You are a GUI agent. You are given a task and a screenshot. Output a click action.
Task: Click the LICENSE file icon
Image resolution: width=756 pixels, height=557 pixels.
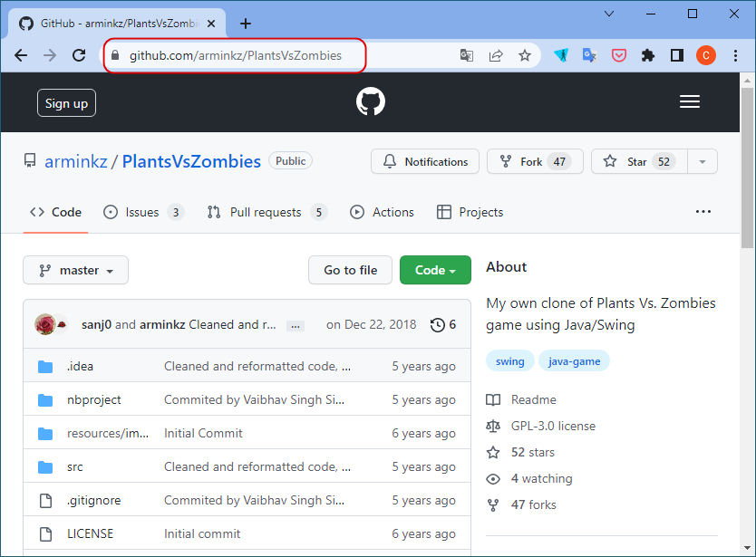[46, 533]
